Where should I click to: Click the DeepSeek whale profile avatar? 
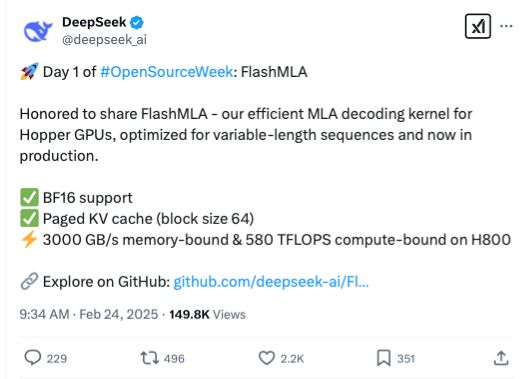click(38, 31)
